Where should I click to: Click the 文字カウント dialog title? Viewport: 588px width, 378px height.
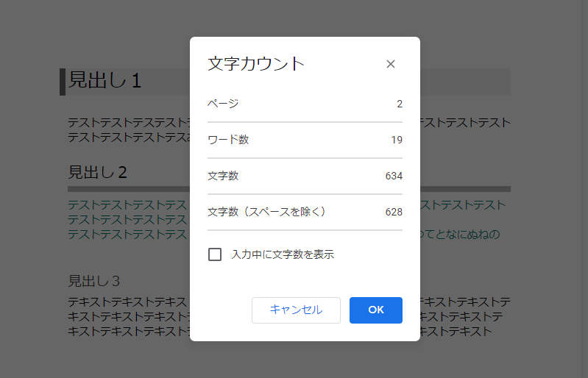pos(256,63)
